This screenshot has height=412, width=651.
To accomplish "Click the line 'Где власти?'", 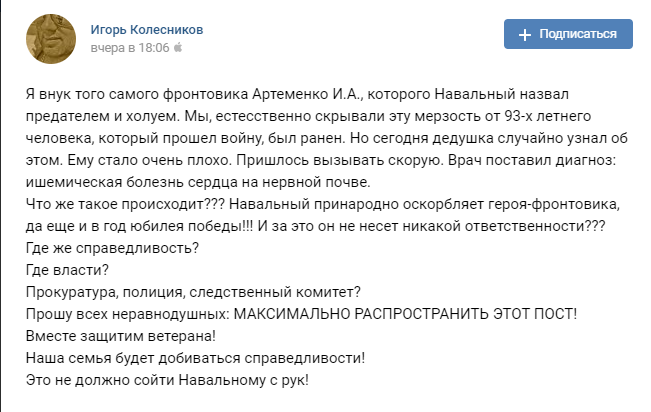I will tap(67, 270).
